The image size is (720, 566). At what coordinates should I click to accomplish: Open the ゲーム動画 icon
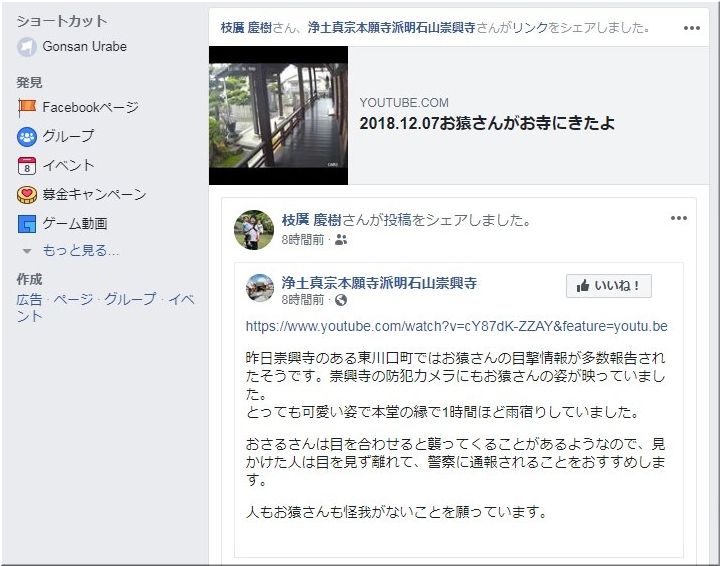27,224
